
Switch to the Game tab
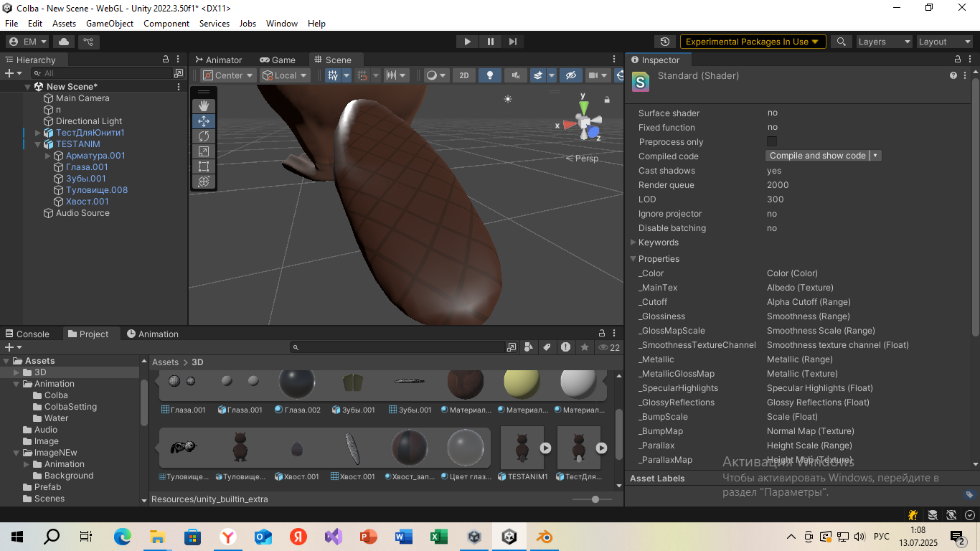(x=278, y=60)
